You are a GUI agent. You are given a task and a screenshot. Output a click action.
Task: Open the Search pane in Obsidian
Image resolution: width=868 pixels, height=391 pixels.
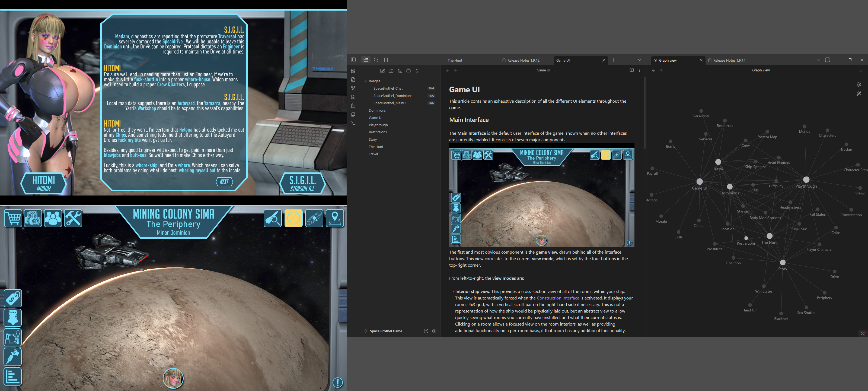(x=376, y=60)
